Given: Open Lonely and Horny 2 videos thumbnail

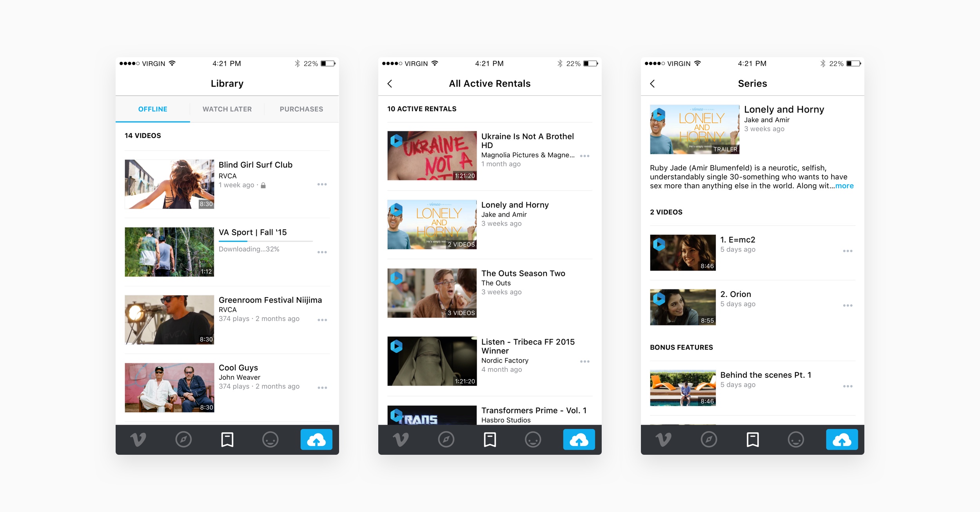Looking at the screenshot, I should click(432, 225).
